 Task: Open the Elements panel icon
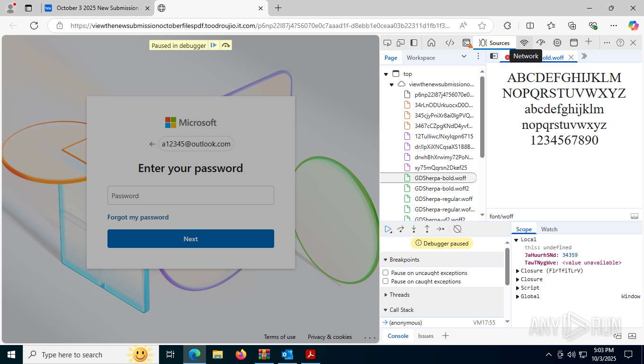coord(450,43)
